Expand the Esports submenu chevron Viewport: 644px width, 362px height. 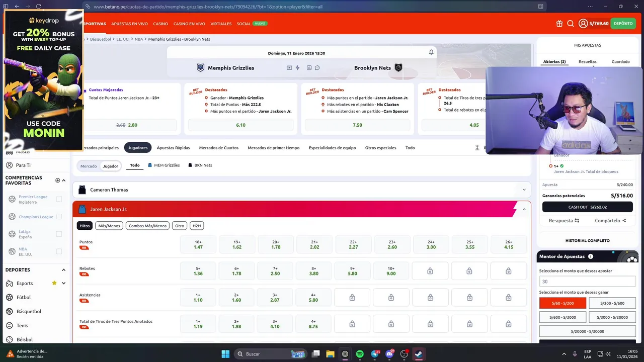click(63, 283)
